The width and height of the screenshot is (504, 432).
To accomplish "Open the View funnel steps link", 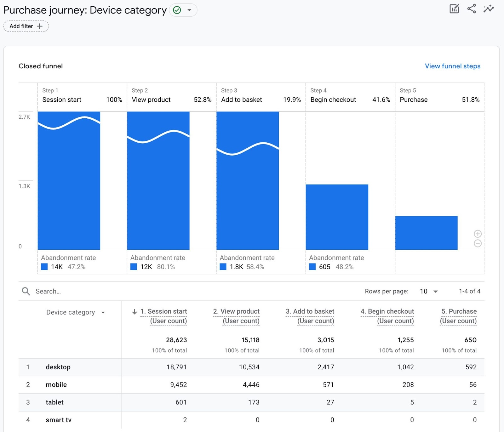I will click(x=452, y=66).
